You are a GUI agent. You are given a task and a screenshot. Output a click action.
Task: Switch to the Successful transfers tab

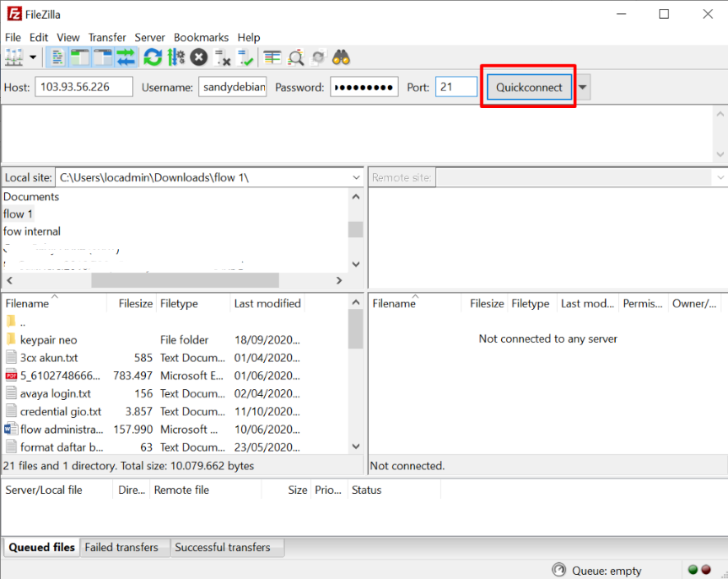point(227,547)
